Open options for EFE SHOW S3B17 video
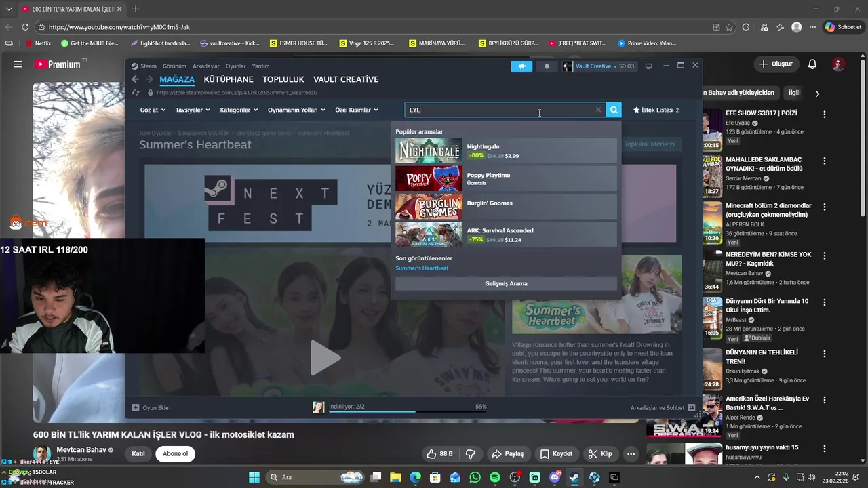This screenshot has height=488, width=868. point(825,115)
